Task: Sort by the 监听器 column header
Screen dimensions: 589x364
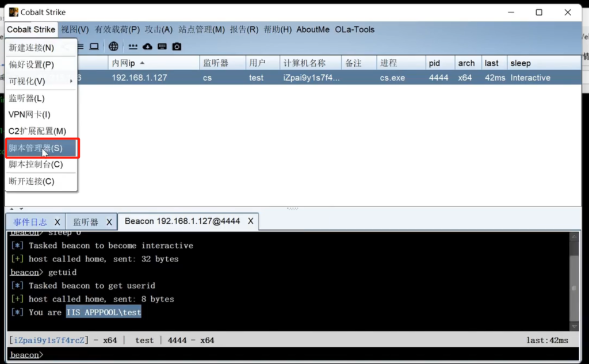Action: click(x=223, y=63)
